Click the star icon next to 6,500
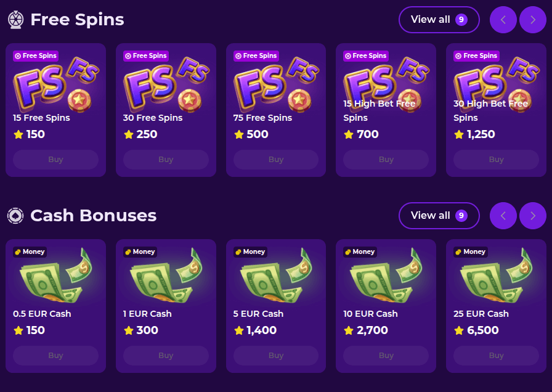 (x=458, y=330)
